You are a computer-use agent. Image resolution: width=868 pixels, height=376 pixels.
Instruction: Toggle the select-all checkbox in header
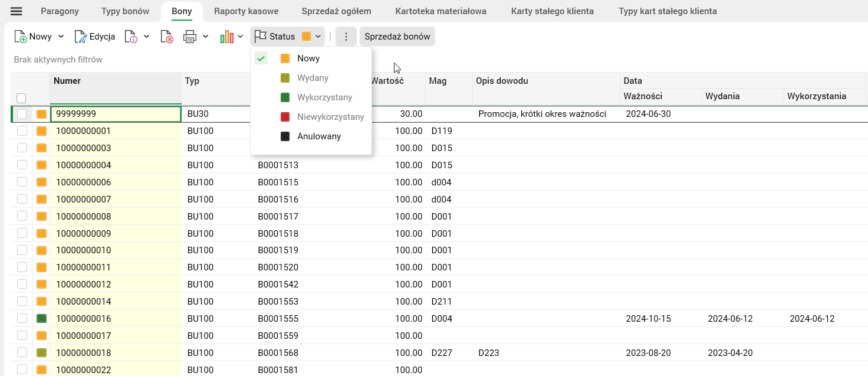(21, 98)
